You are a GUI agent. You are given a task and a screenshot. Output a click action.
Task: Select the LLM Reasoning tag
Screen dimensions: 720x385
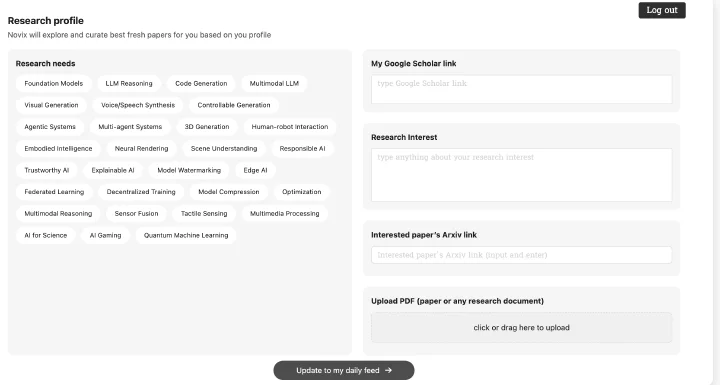pos(129,84)
